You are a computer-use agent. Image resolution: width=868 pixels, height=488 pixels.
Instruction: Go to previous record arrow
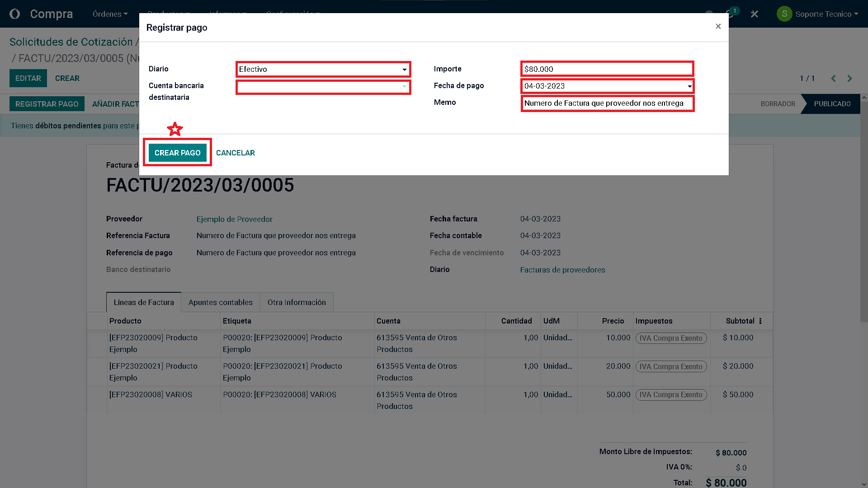[833, 79]
